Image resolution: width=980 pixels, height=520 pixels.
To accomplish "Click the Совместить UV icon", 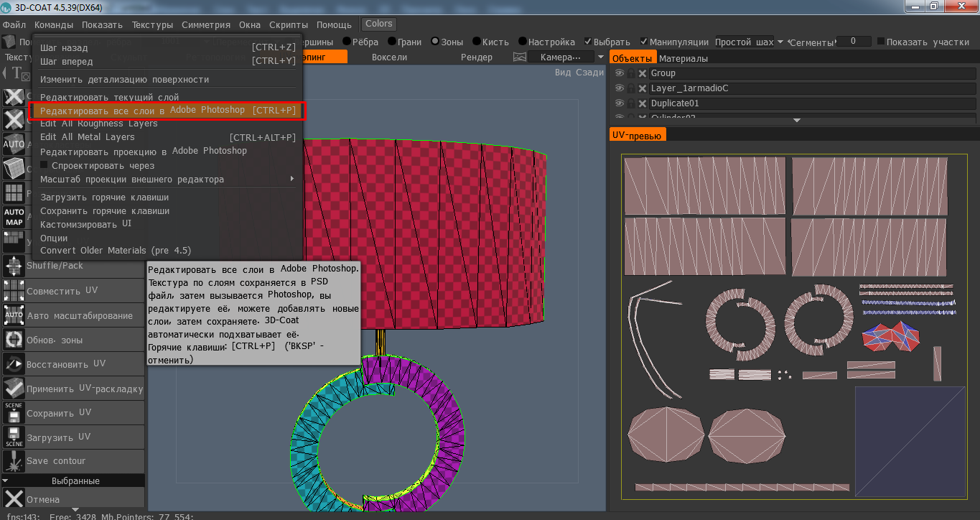I will pos(14,291).
